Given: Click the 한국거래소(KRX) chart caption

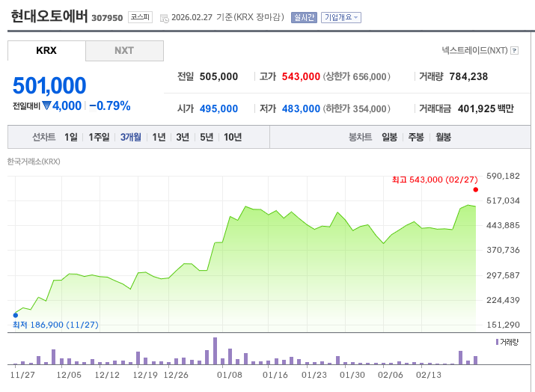Looking at the screenshot, I should (x=34, y=162).
